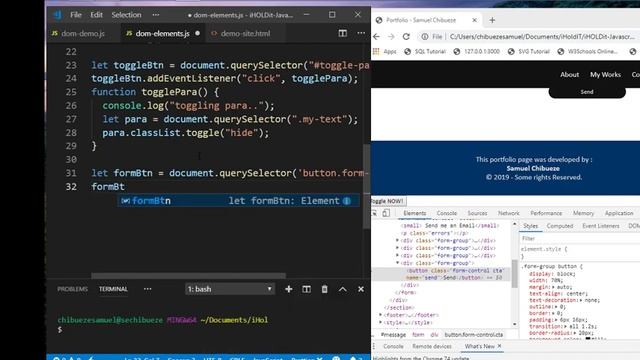
Task: Open the '1: bash' terminal dropdown
Action: (230, 289)
